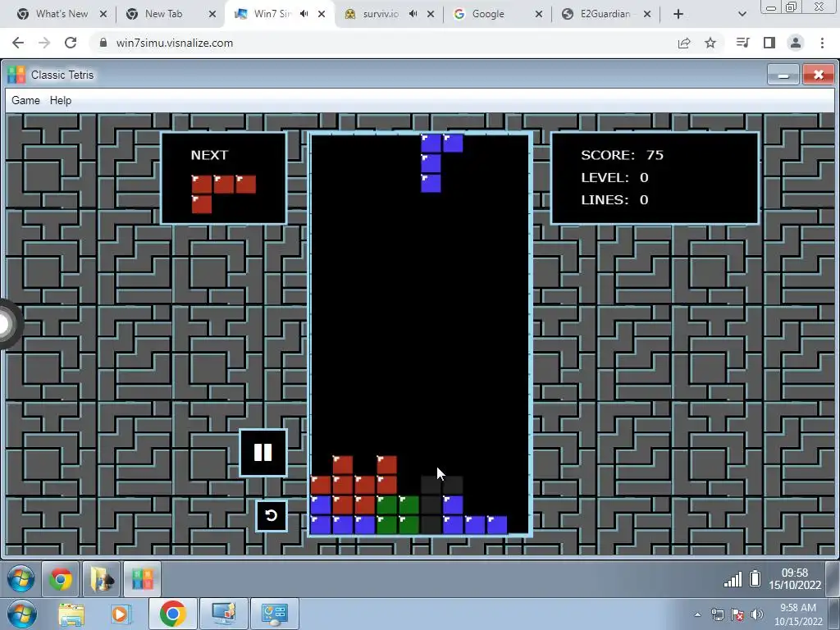Image resolution: width=840 pixels, height=630 pixels.
Task: Click the LINES: 0 readout
Action: pyautogui.click(x=614, y=200)
